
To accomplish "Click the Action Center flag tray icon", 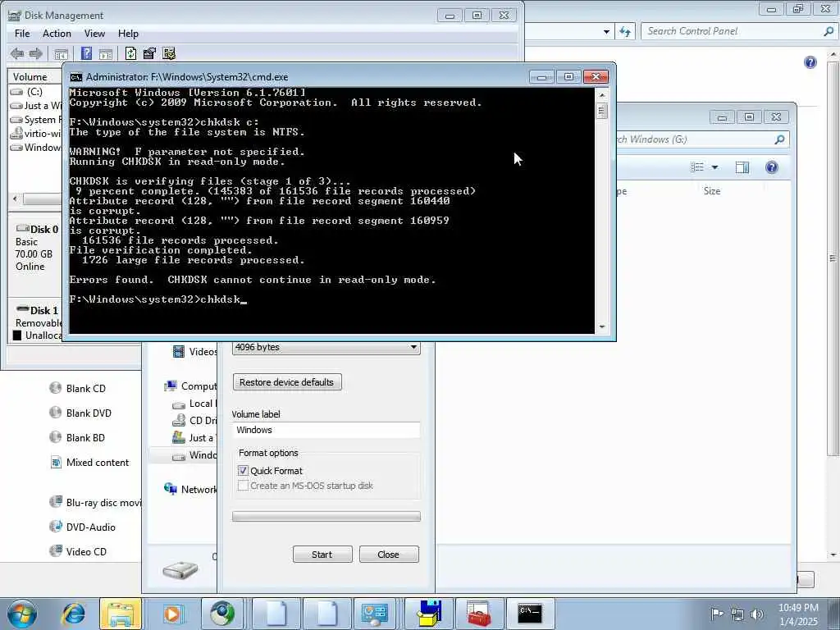I will click(x=717, y=614).
